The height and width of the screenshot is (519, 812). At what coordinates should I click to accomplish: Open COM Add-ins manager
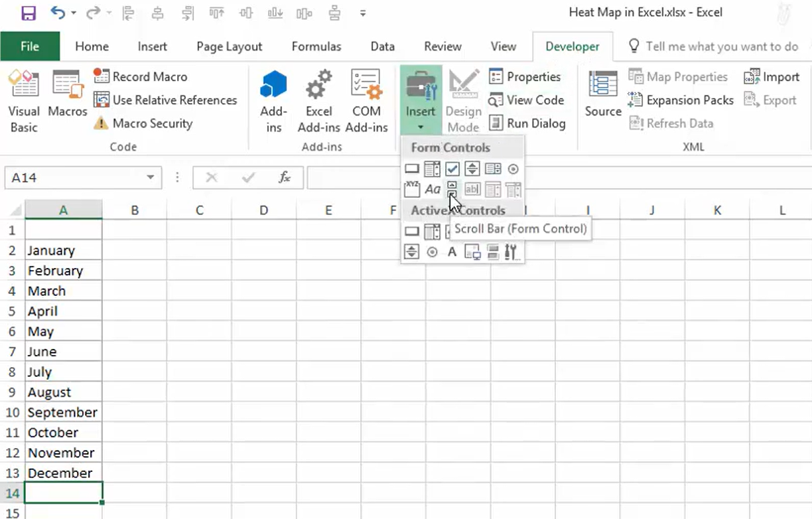366,101
